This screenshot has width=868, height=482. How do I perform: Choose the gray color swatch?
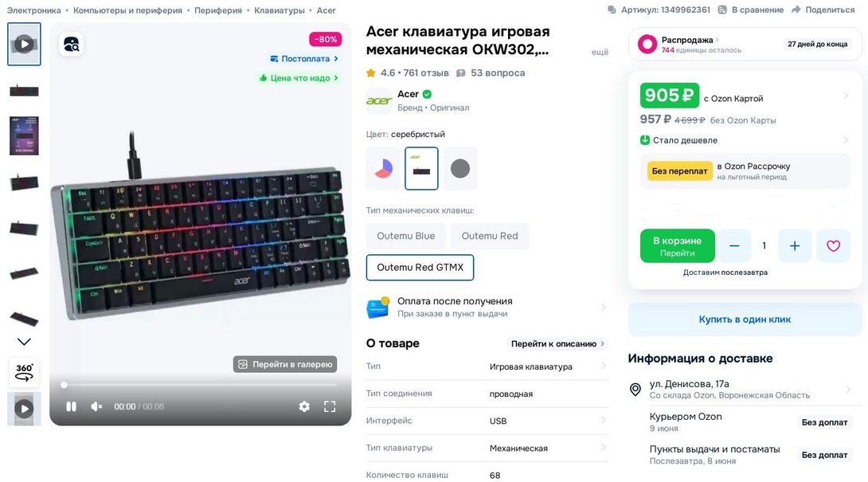(460, 168)
